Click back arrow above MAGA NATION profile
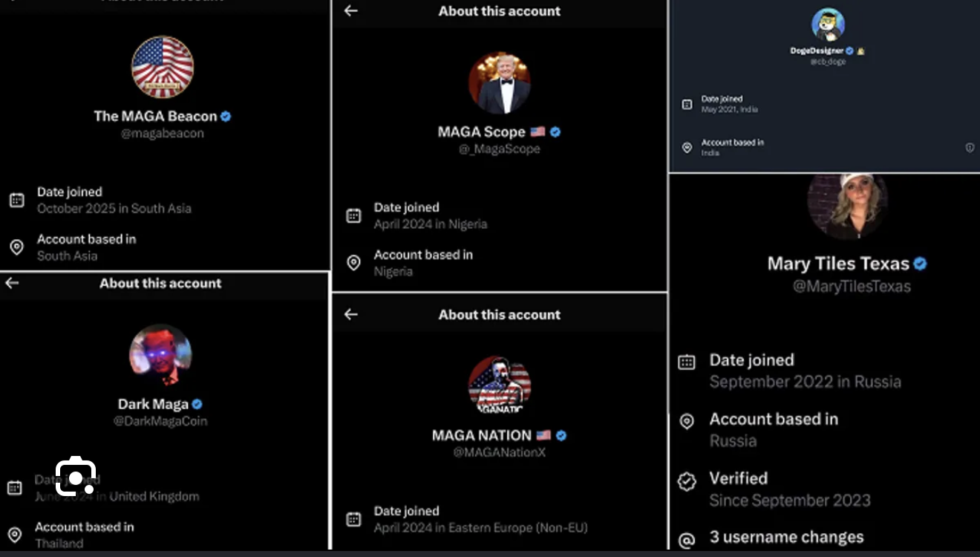This screenshot has width=980, height=557. click(x=351, y=314)
